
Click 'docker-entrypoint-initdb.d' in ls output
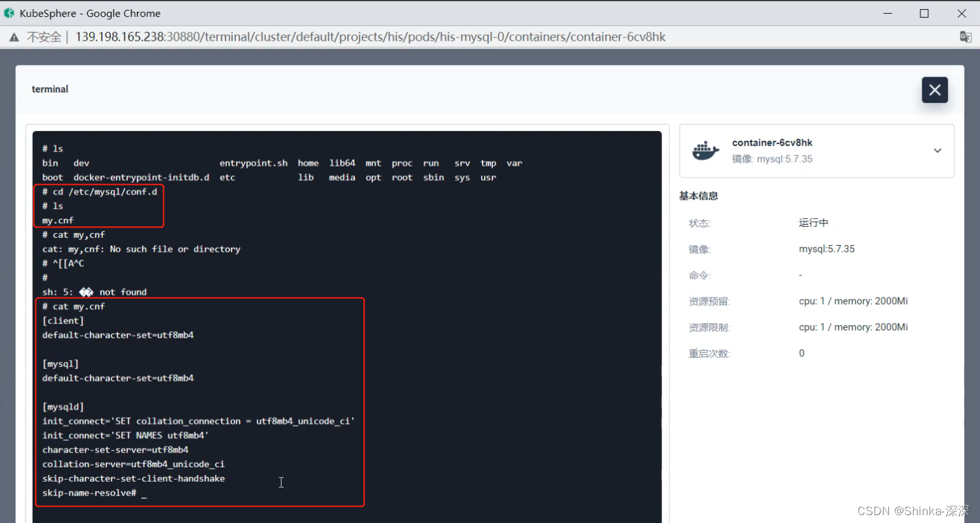(x=142, y=178)
